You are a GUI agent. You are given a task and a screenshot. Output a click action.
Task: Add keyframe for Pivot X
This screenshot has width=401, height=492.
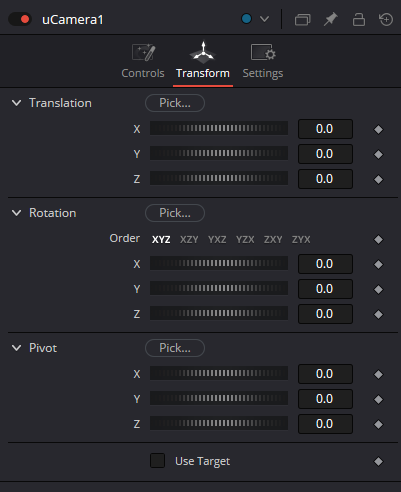[x=378, y=374]
